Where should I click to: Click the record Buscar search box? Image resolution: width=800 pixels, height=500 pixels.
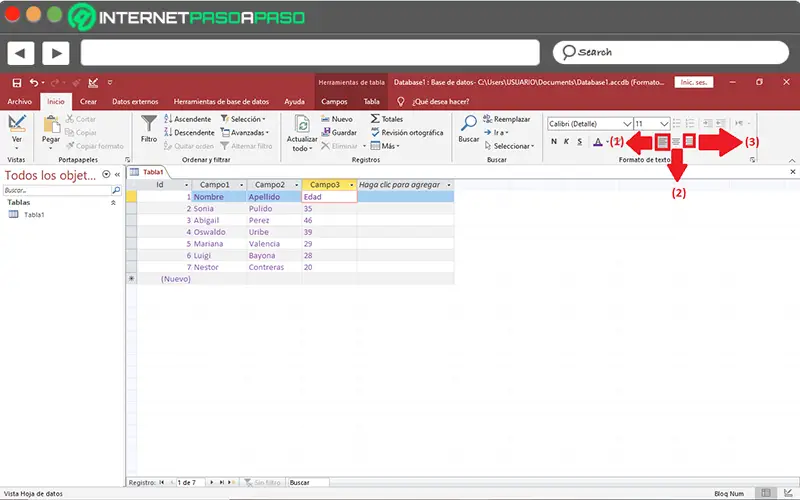(308, 482)
